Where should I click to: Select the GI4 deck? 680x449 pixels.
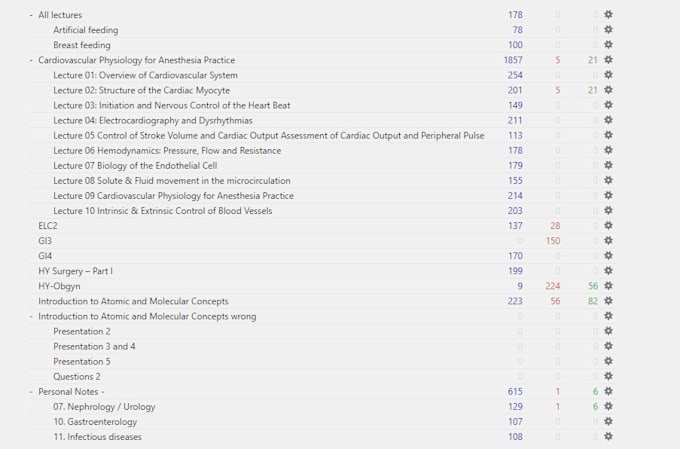tap(45, 256)
